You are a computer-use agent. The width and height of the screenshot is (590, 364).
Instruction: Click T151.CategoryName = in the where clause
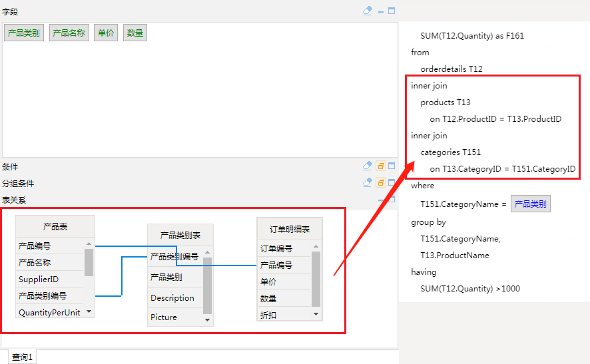tap(463, 204)
